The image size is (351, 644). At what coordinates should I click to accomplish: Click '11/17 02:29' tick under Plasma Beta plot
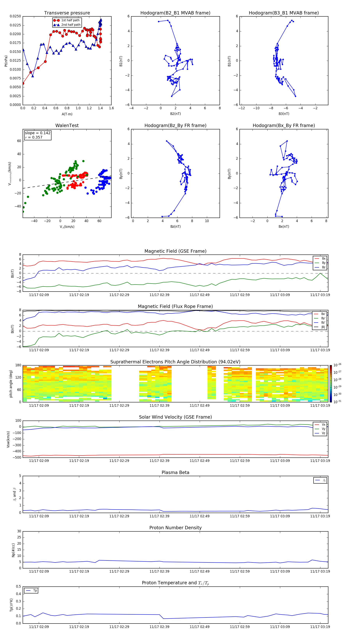[119, 516]
